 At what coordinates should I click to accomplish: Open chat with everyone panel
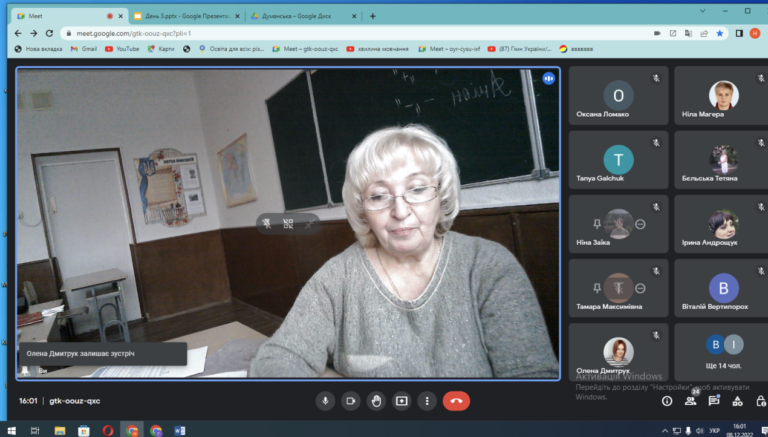coord(714,401)
